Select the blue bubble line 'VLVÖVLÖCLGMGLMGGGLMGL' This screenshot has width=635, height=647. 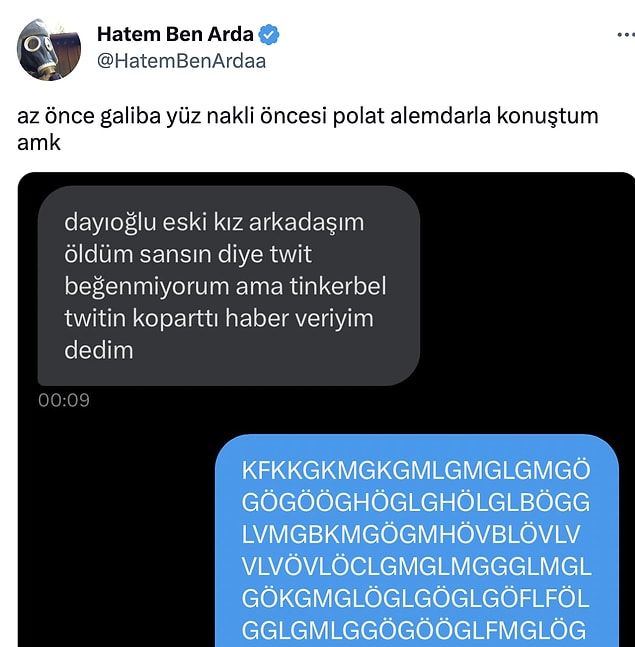pyautogui.click(x=417, y=567)
